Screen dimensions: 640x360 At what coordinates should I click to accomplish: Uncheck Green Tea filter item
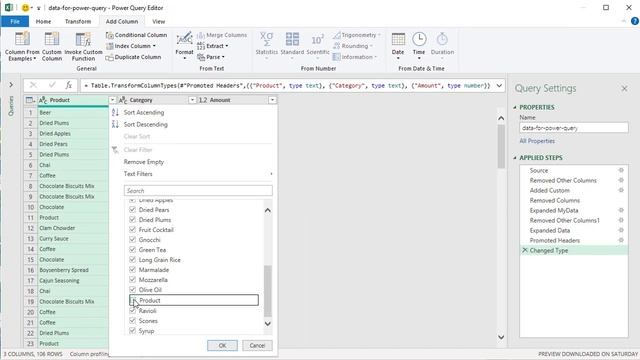[132, 250]
